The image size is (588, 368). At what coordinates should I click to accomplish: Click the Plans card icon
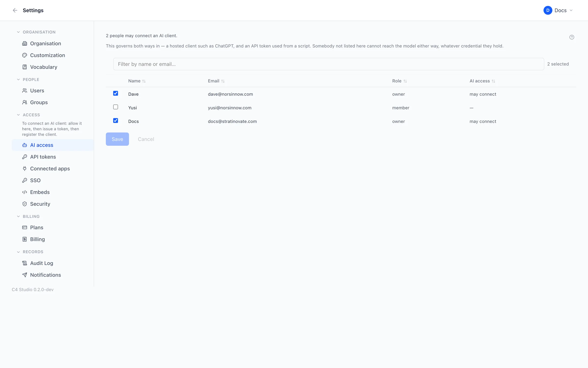24,227
